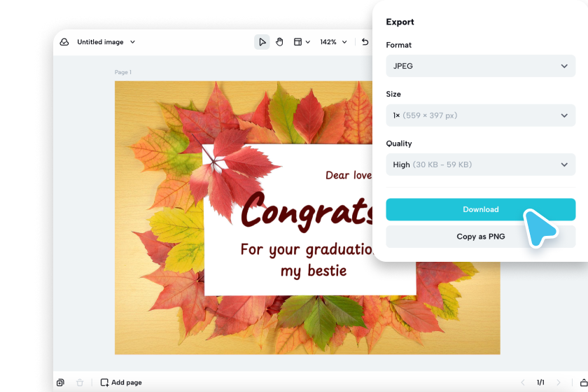Click the Page 1 label
Viewport: 588px width, 392px height.
(x=123, y=72)
